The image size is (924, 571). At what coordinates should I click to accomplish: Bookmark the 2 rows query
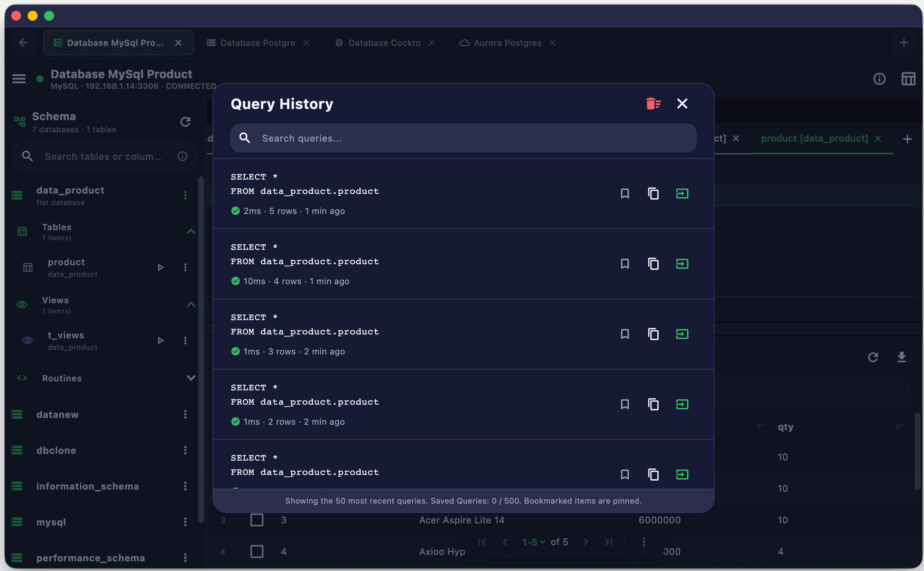625,404
